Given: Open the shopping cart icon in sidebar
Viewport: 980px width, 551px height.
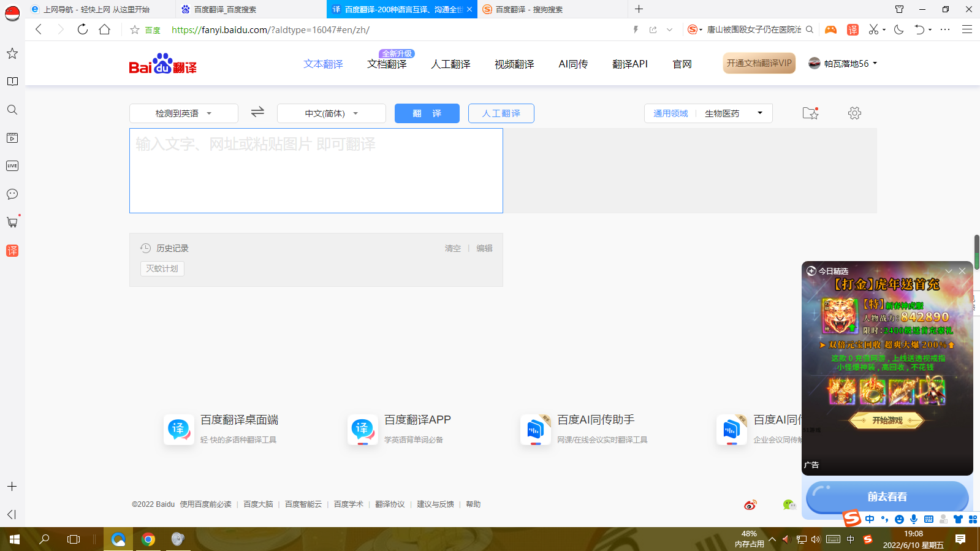Looking at the screenshot, I should pos(12,222).
